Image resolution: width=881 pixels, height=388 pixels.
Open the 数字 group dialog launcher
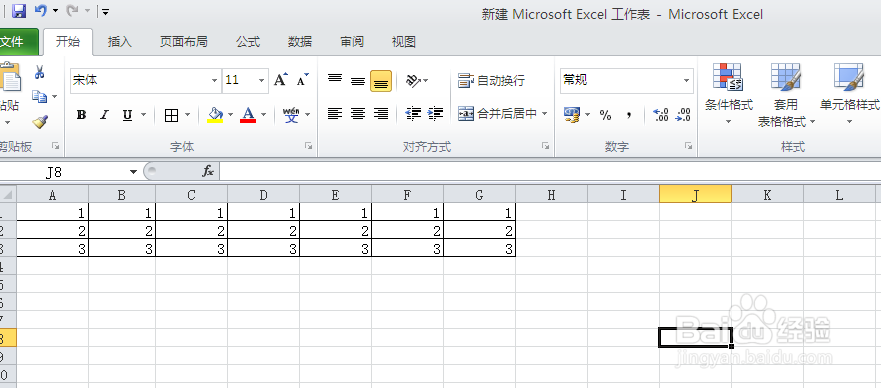coord(688,146)
